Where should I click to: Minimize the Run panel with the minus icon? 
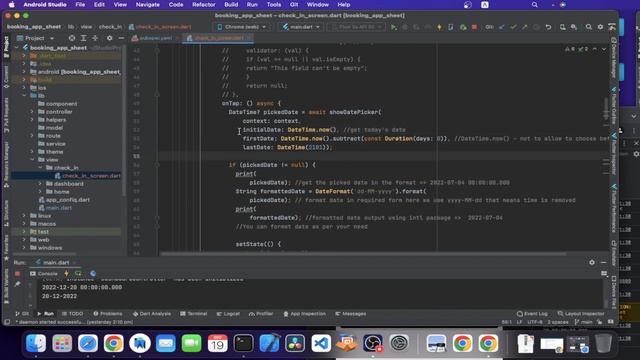[603, 262]
